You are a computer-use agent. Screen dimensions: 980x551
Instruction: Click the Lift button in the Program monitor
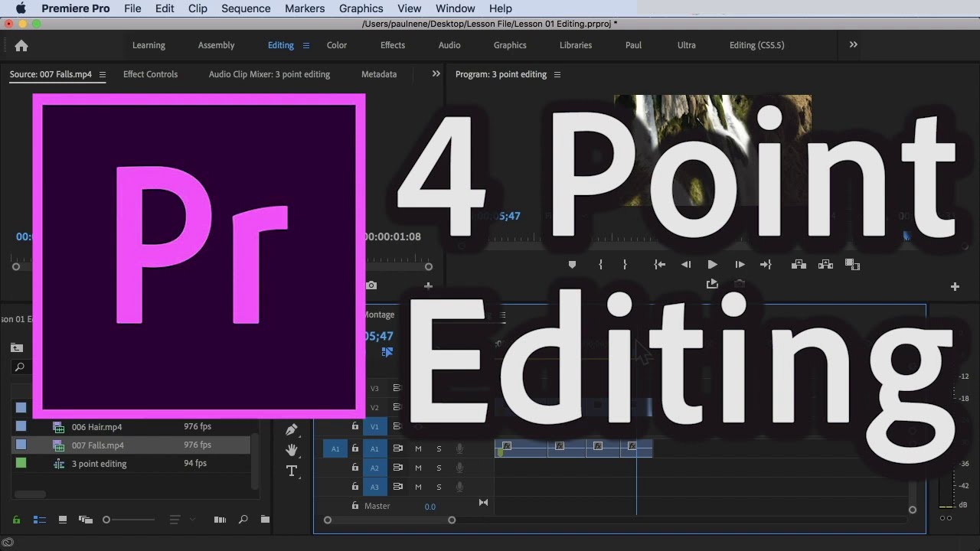tap(799, 265)
